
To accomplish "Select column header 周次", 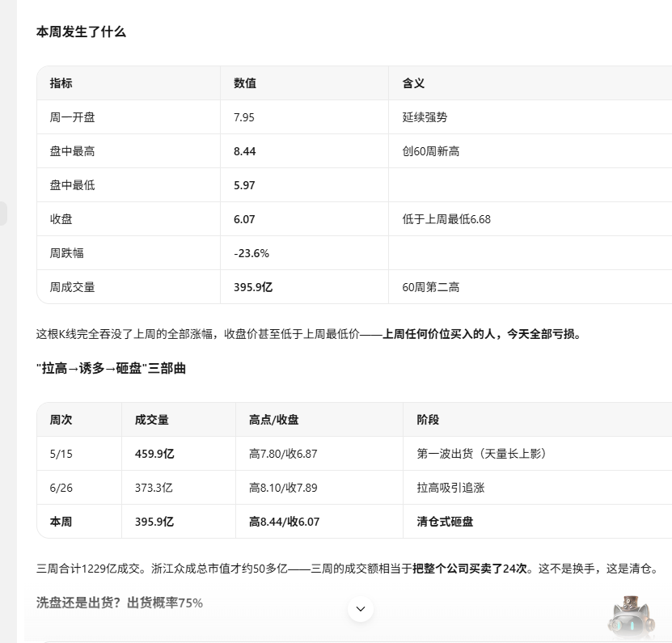I will (x=61, y=419).
